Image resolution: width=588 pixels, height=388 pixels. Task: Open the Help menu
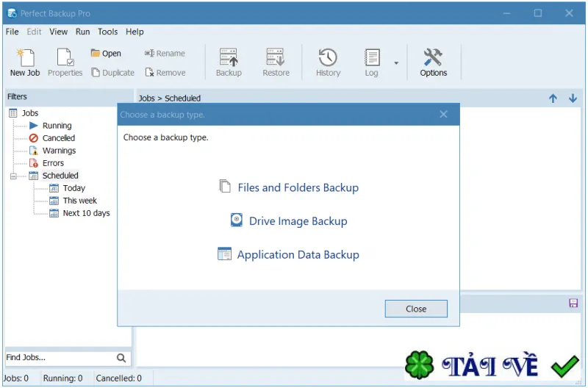point(135,32)
